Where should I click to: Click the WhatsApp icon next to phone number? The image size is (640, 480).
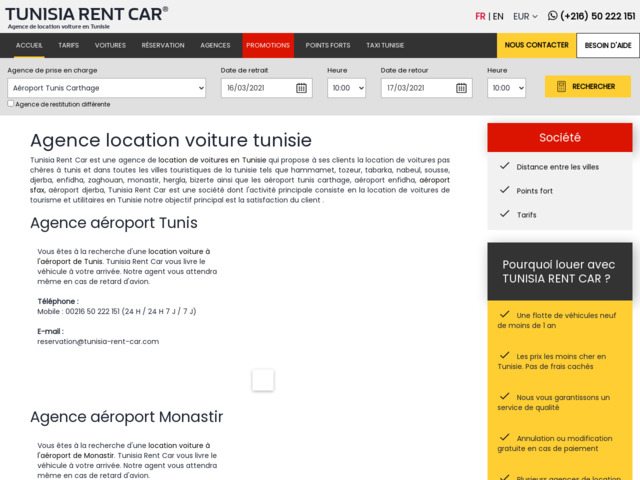click(552, 16)
